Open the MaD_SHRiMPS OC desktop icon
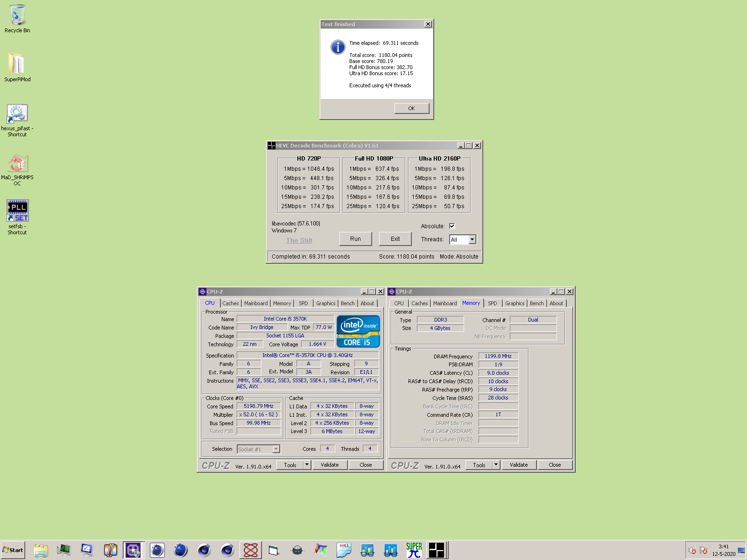747x560 pixels. click(x=17, y=170)
